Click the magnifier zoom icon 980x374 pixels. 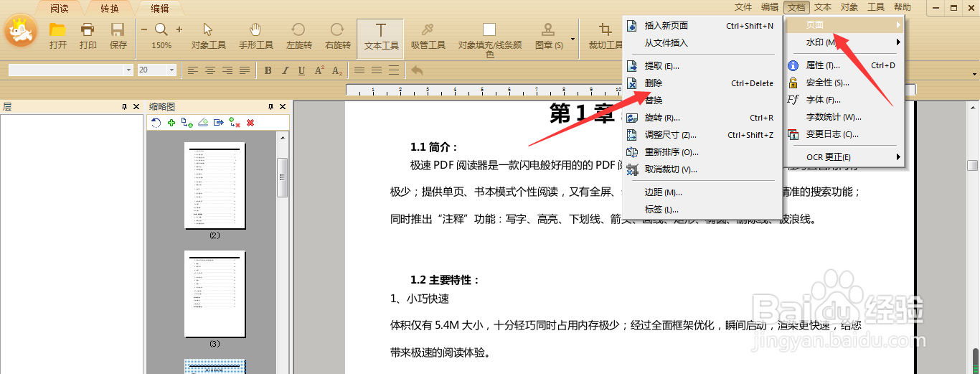pos(161,29)
